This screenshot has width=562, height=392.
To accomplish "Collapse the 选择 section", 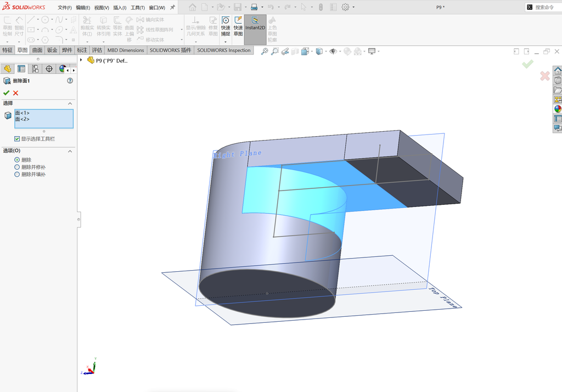I will click(70, 103).
